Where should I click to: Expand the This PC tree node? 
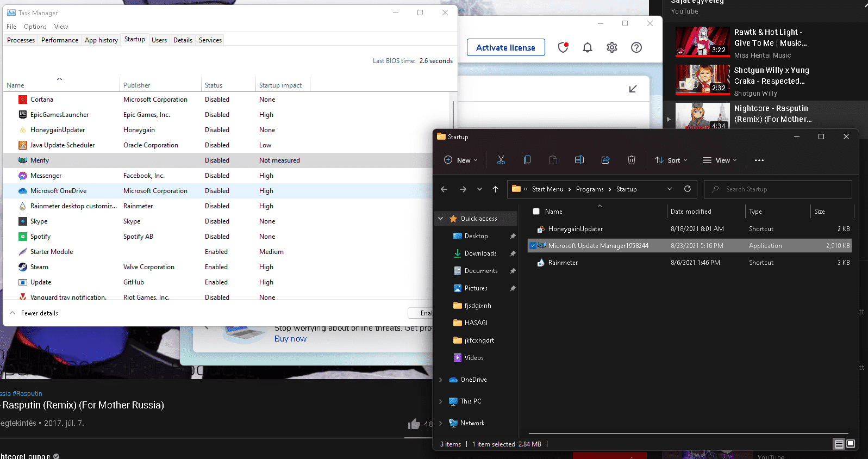[x=441, y=401]
